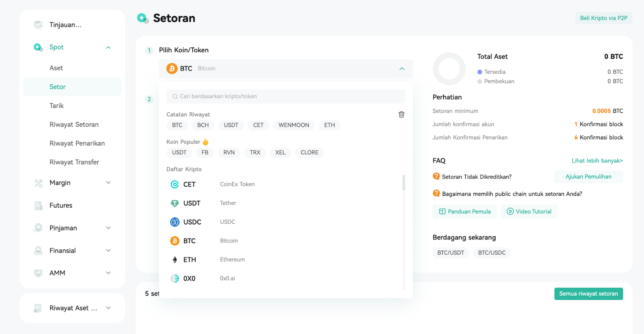
Task: Click the USDT Tether logo in list
Action: pyautogui.click(x=175, y=203)
